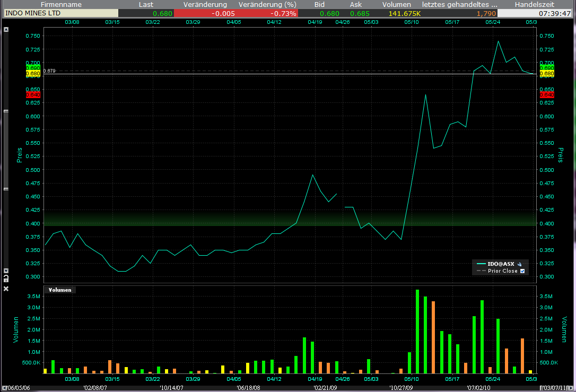This screenshot has height=392, width=576.
Task: Click the red 0.640 tag on left axis
Action: (33, 95)
